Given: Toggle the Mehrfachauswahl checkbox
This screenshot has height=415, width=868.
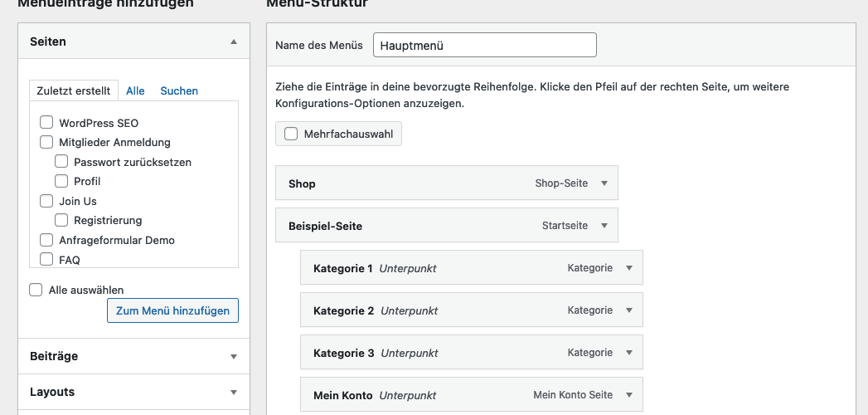Looking at the screenshot, I should (291, 134).
